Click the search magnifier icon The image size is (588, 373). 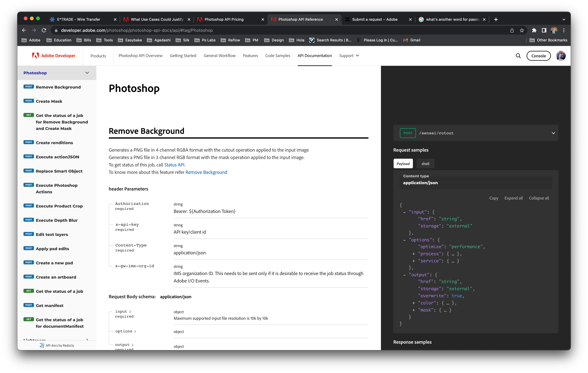click(518, 56)
